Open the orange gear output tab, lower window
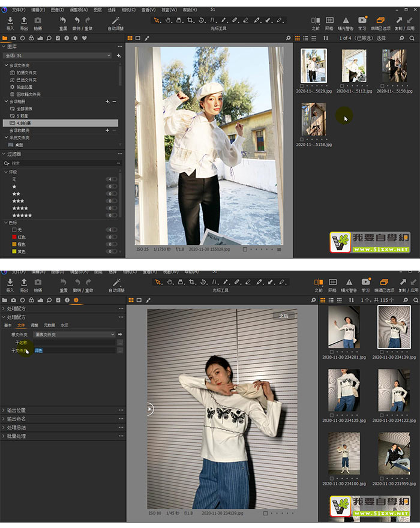Screen dimensions: 420x528 coord(76,300)
